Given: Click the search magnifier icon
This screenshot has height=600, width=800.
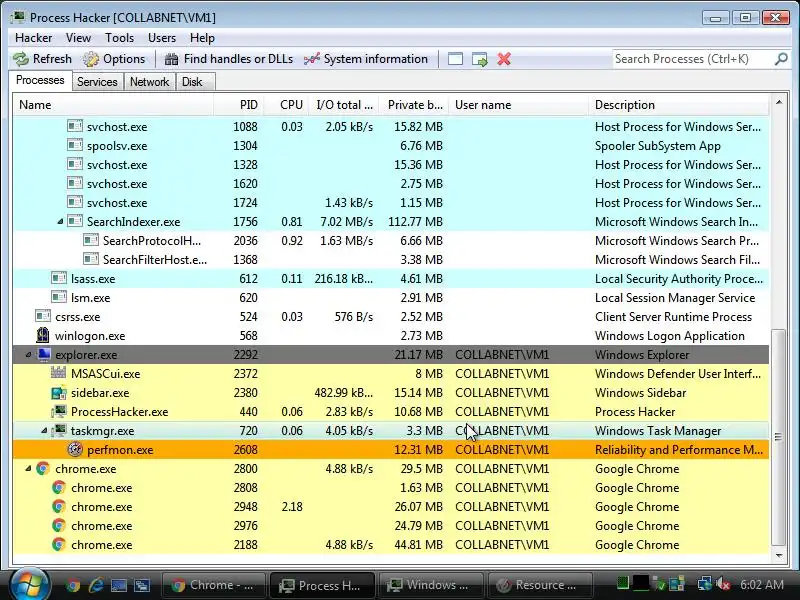Looking at the screenshot, I should 781,59.
